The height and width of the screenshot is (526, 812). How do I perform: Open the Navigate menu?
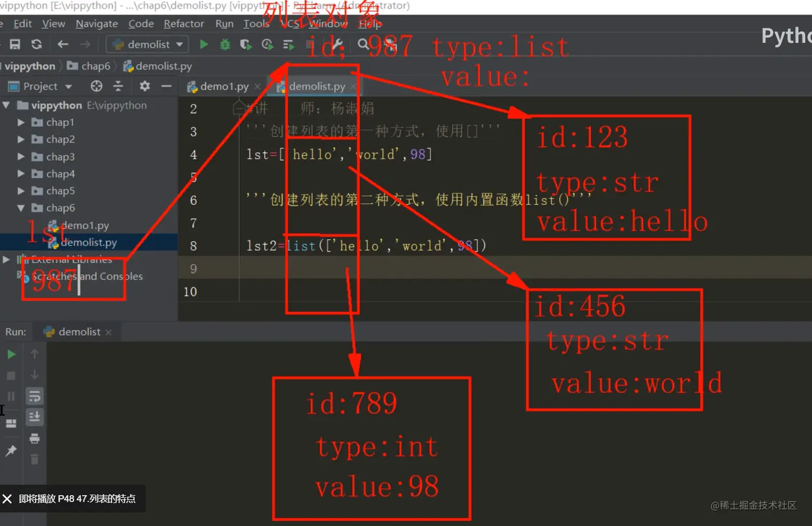coord(97,24)
